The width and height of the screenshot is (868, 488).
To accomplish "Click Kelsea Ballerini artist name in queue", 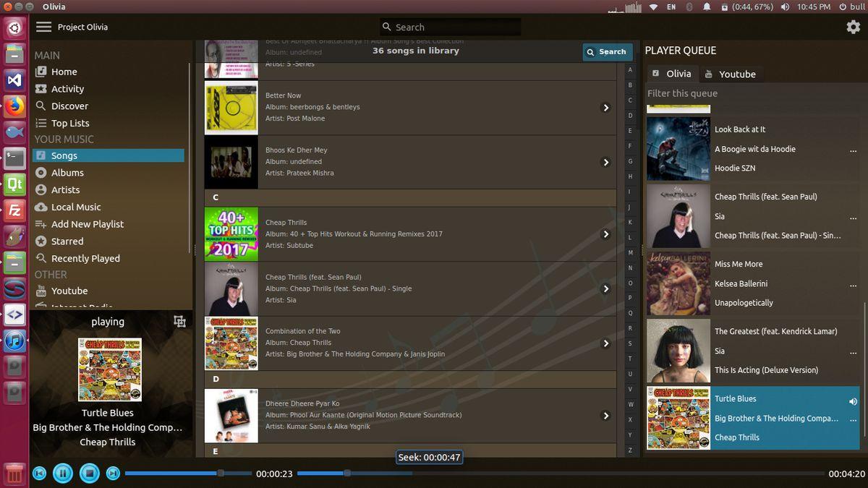I will coord(741,283).
